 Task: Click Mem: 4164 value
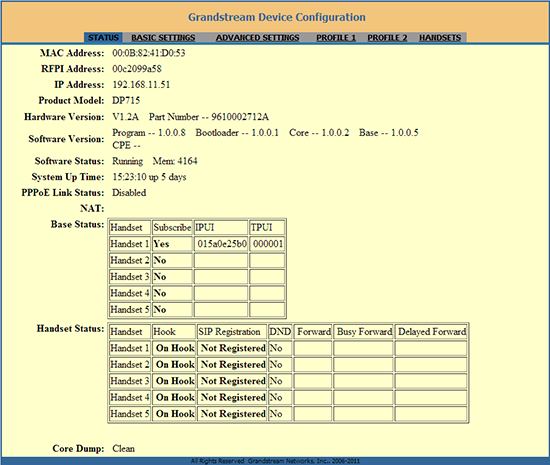[x=175, y=161]
